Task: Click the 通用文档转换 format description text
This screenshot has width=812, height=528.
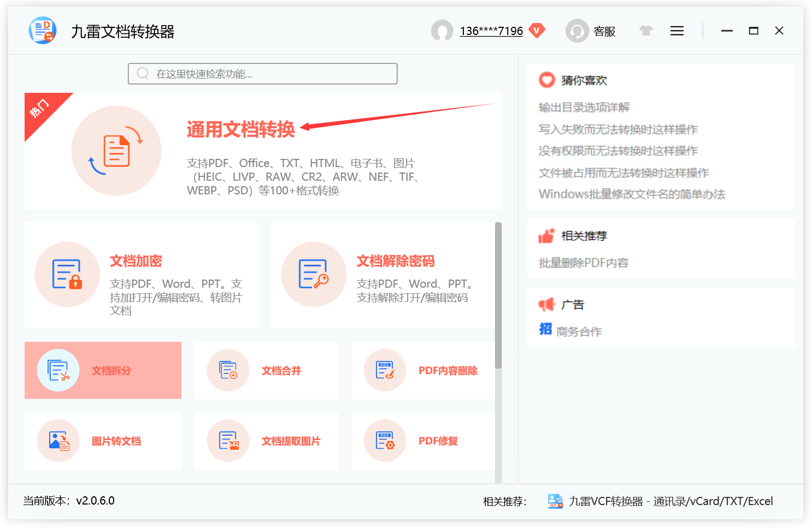Action: point(303,177)
